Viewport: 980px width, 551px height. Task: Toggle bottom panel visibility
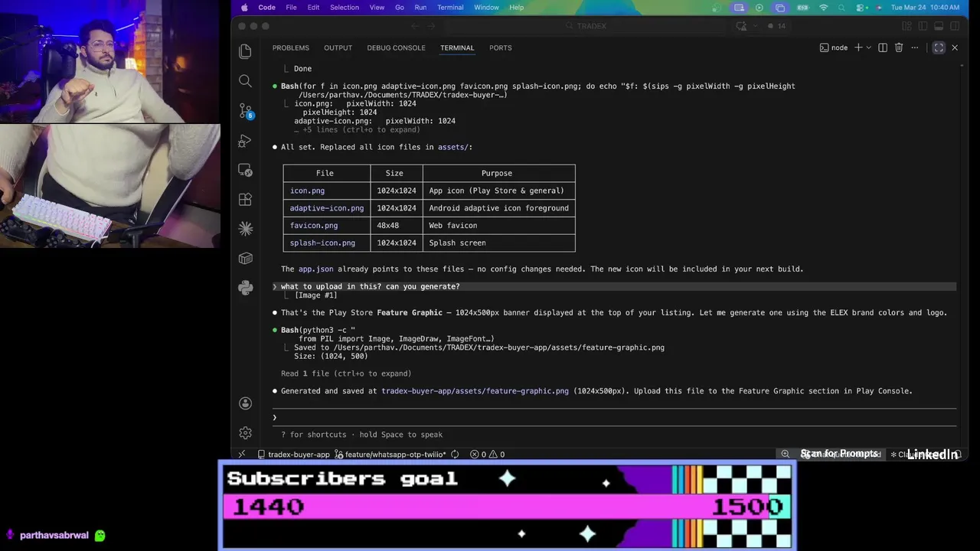(x=939, y=26)
